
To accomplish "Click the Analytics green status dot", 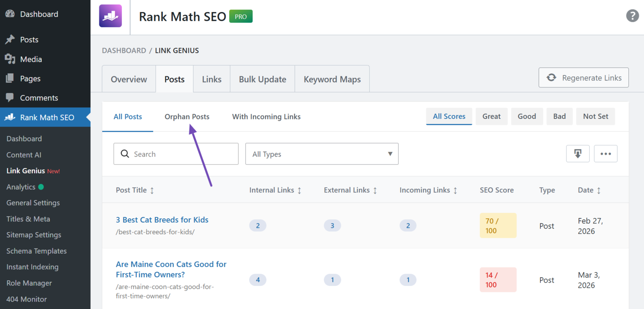I will (x=41, y=187).
